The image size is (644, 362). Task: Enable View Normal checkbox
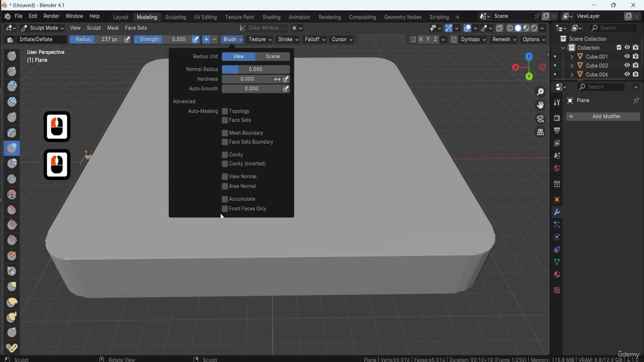point(225,176)
